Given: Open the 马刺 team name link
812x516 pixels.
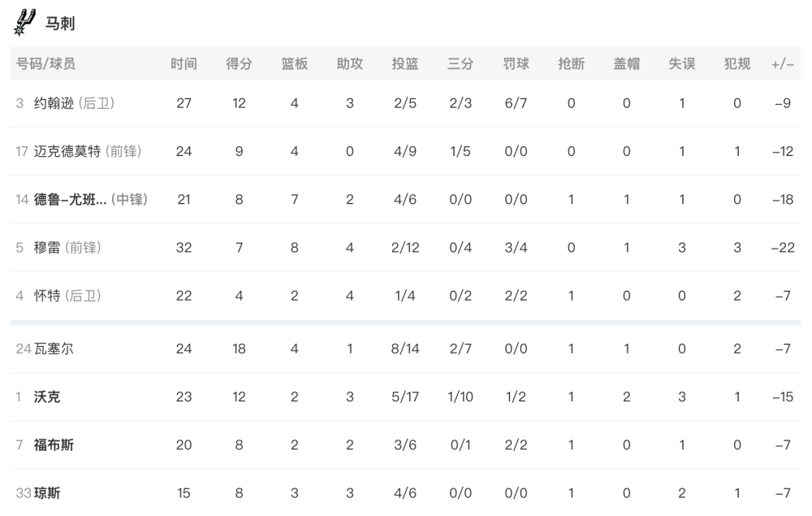Looking at the screenshot, I should [x=60, y=24].
